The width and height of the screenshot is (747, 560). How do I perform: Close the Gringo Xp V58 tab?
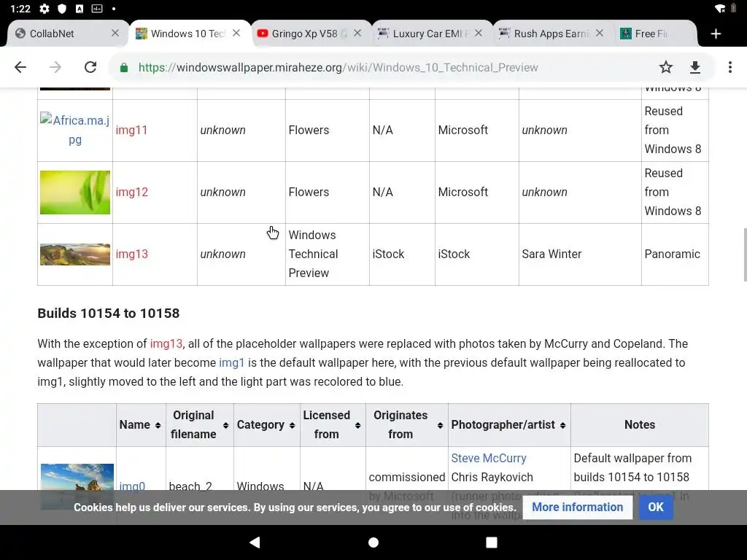357,33
